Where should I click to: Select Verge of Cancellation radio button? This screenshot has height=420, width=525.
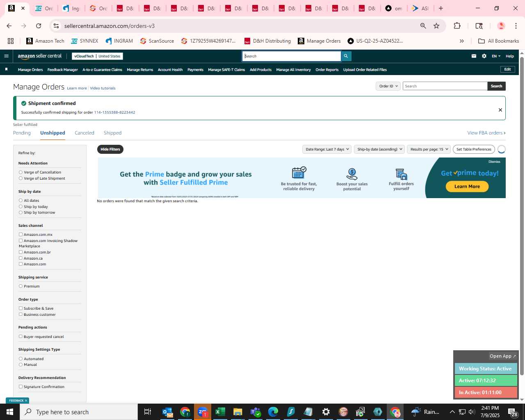(21, 172)
